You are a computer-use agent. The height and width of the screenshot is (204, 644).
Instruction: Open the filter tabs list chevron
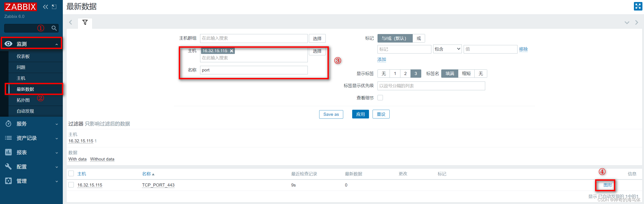tap(627, 23)
